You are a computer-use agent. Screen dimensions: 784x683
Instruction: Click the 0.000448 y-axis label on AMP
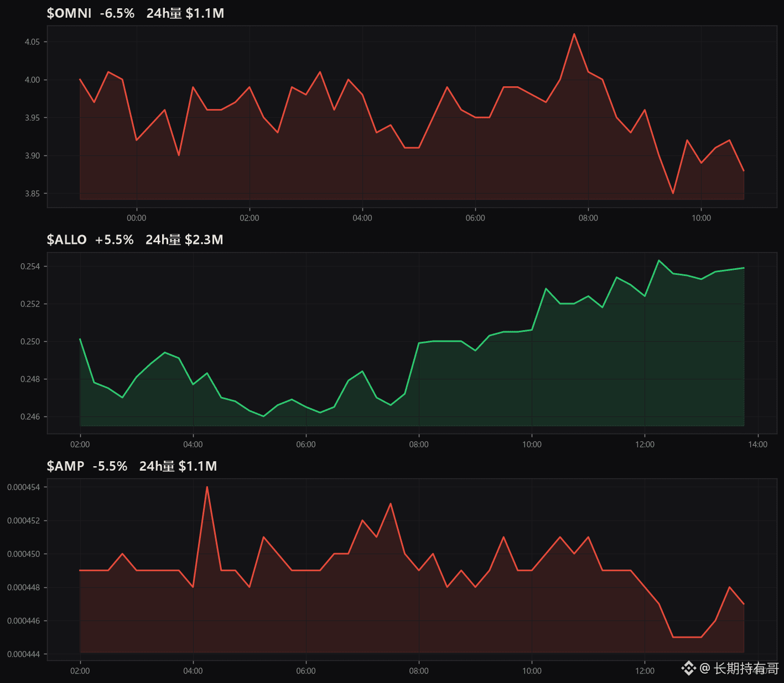tap(24, 587)
